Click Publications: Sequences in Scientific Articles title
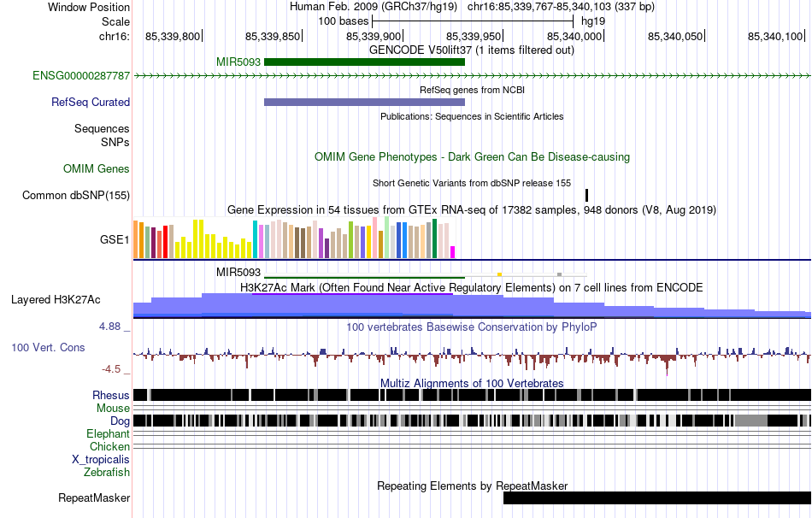Screen dimensions: 812x518 pyautogui.click(x=472, y=116)
